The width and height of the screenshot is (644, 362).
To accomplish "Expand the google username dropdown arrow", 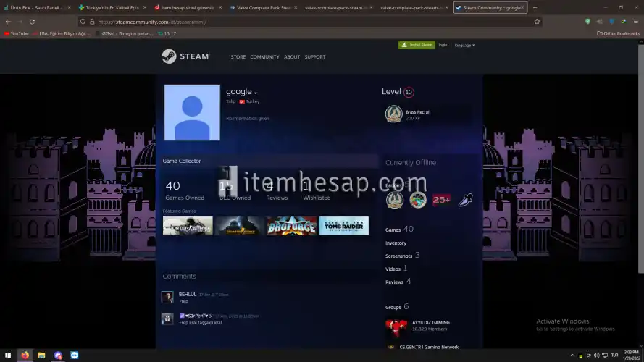I will coord(256,93).
